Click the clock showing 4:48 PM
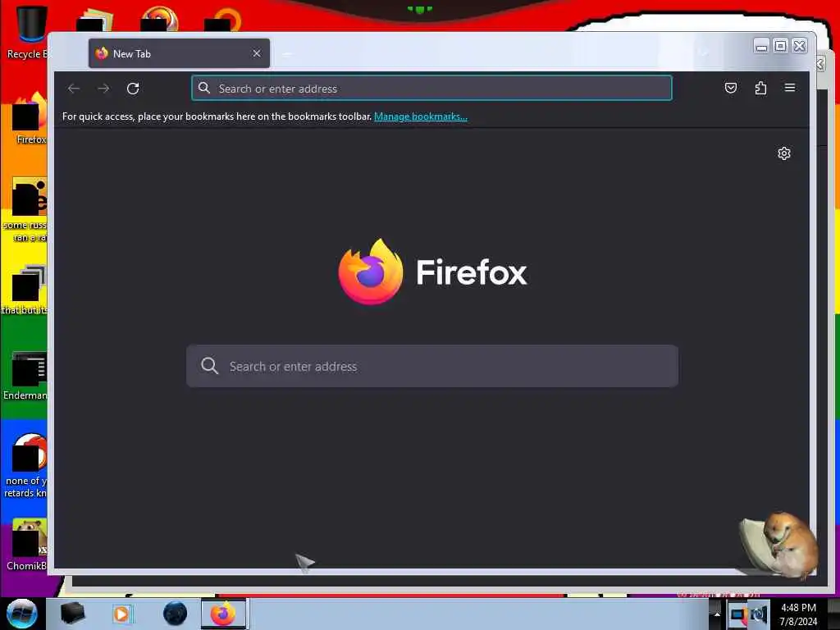This screenshot has width=840, height=630. coord(798,614)
